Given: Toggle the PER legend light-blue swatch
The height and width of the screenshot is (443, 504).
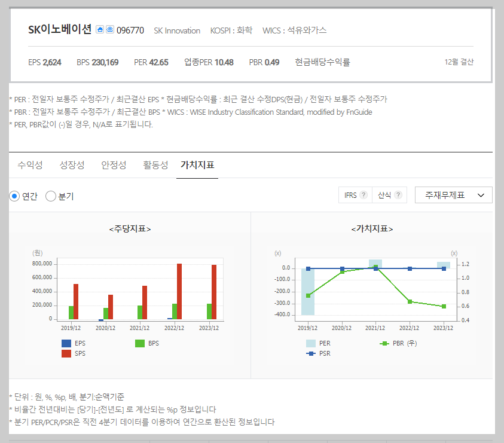Looking at the screenshot, I should [x=311, y=343].
